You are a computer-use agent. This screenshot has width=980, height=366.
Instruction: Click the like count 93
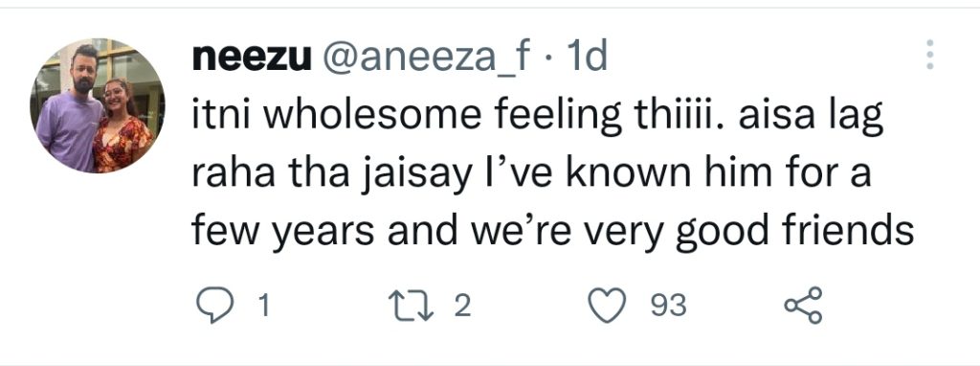tap(669, 307)
